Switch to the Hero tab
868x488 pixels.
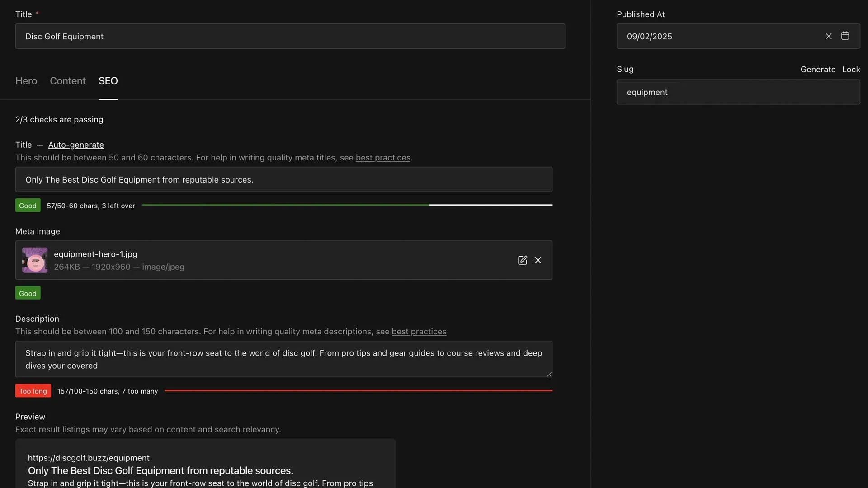tap(26, 81)
